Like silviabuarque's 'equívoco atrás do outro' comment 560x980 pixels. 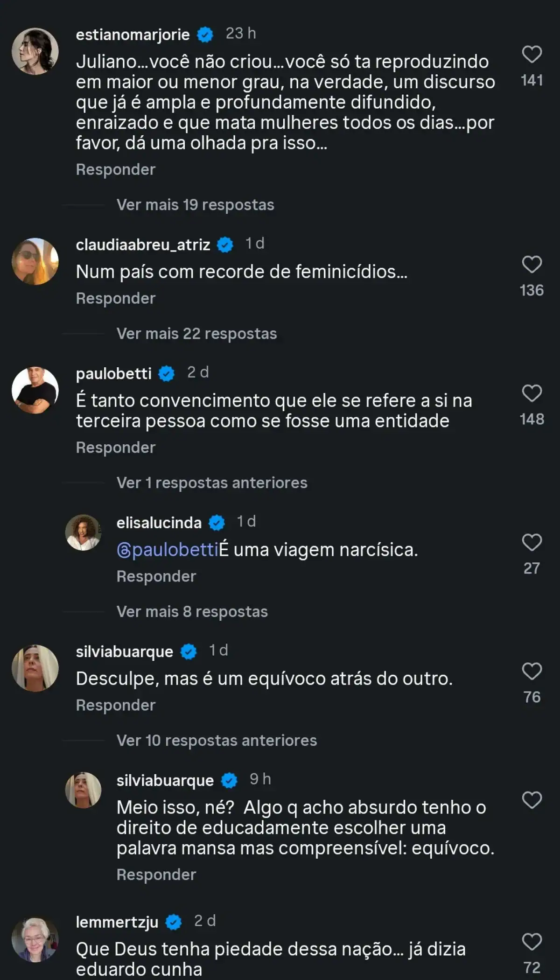point(532,671)
